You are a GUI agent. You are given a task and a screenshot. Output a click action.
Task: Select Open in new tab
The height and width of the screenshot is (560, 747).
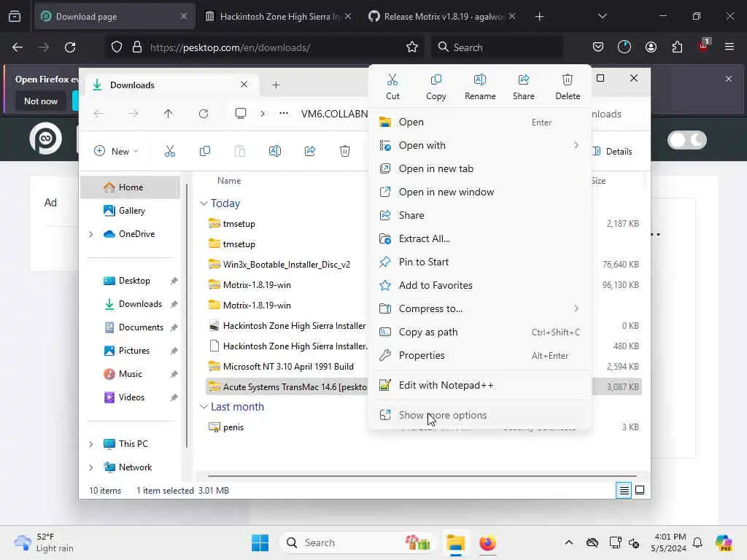(x=480, y=168)
